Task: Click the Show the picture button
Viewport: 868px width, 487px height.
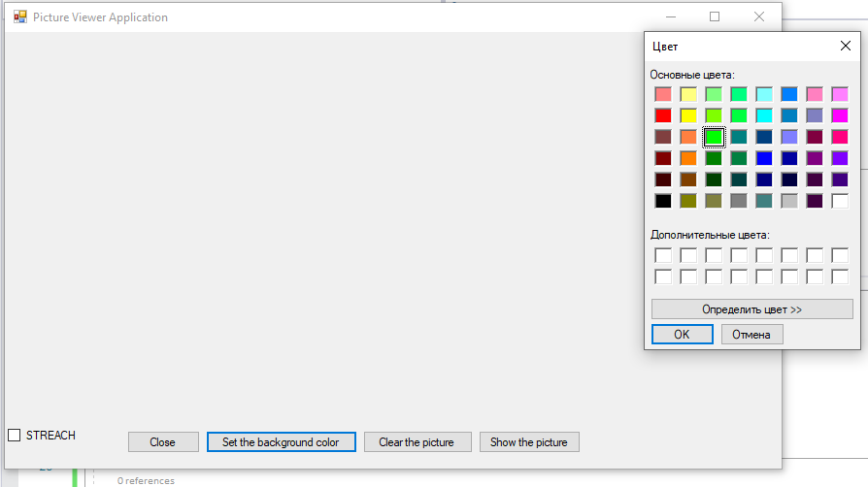Action: point(529,442)
